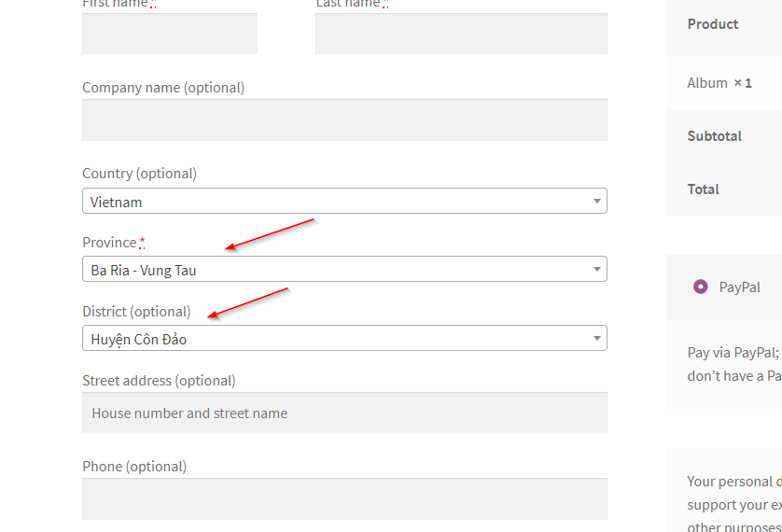Select the PayPal payment radio button
This screenshot has width=782, height=532.
701,287
